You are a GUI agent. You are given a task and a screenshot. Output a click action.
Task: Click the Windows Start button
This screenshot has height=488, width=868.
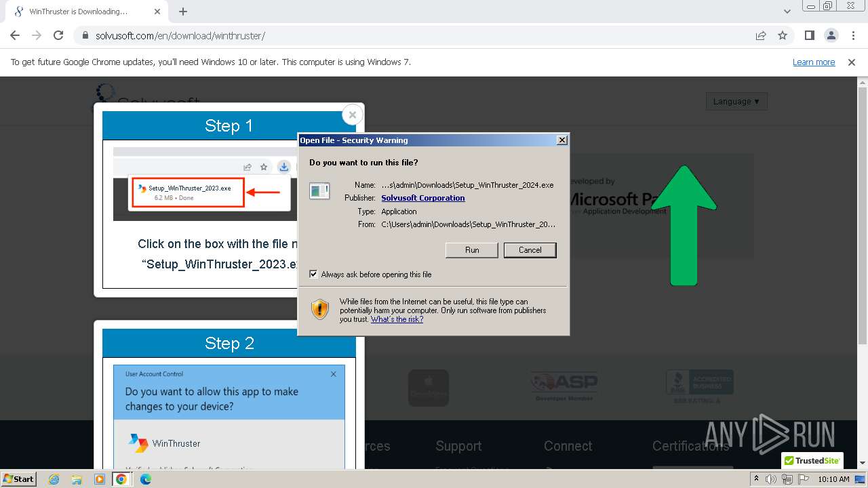click(19, 479)
